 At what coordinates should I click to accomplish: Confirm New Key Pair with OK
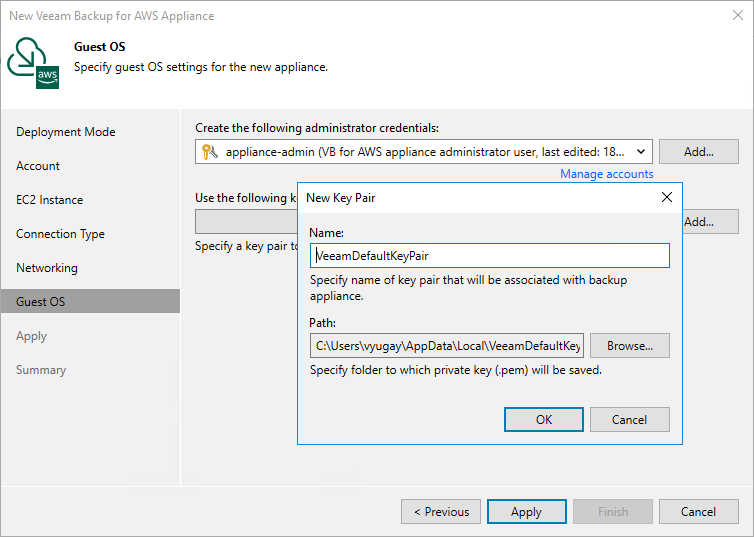[544, 420]
